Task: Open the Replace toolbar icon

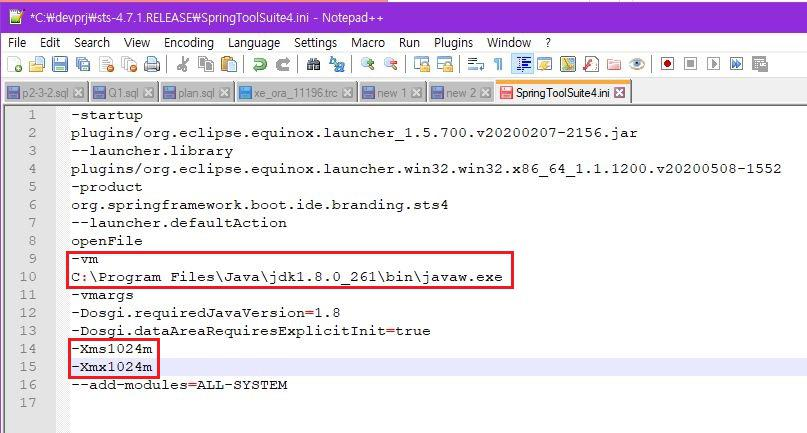Action: (337, 64)
